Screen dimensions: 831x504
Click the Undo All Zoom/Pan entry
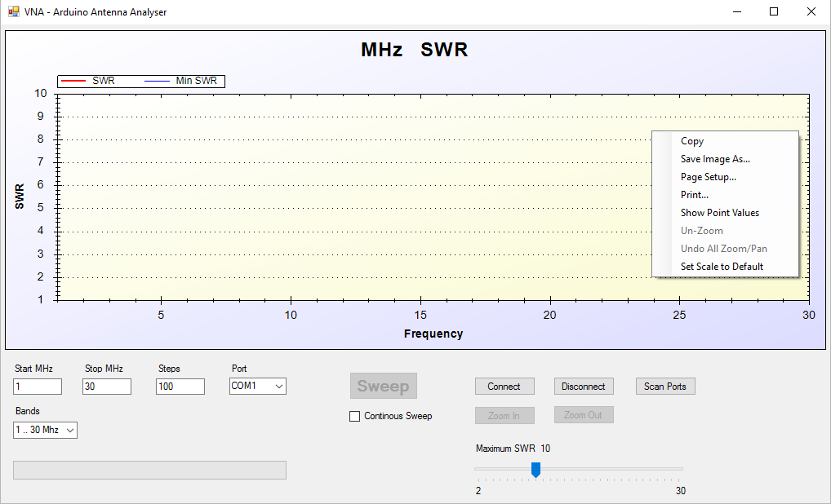click(x=725, y=248)
